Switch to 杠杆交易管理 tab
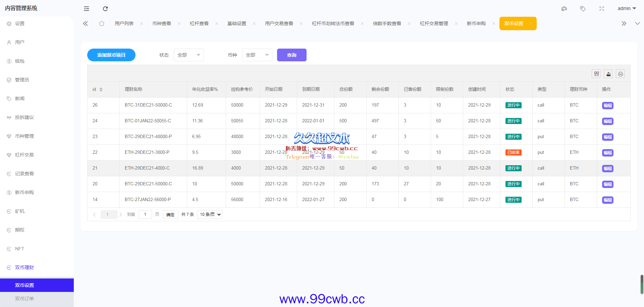644x307 pixels. 434,23
